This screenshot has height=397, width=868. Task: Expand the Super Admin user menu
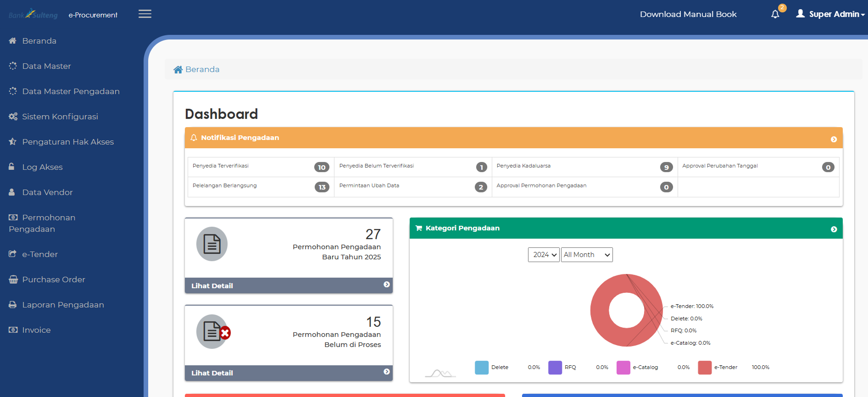[831, 14]
